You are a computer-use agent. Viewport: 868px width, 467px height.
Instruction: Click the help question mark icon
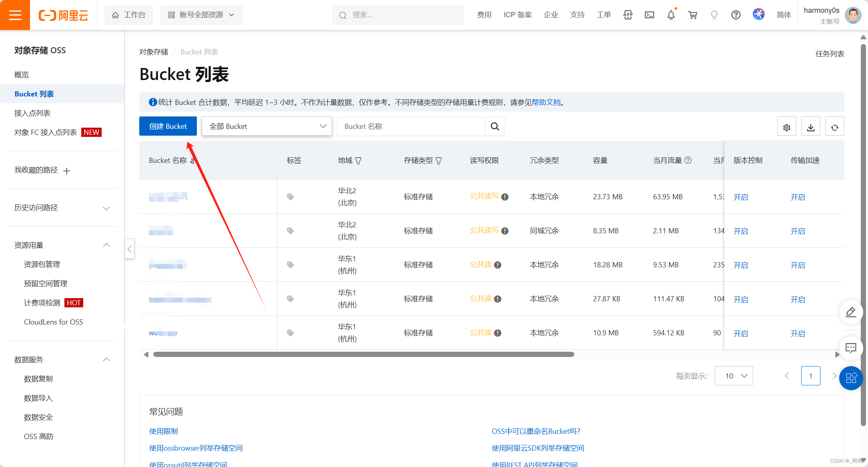pos(736,15)
